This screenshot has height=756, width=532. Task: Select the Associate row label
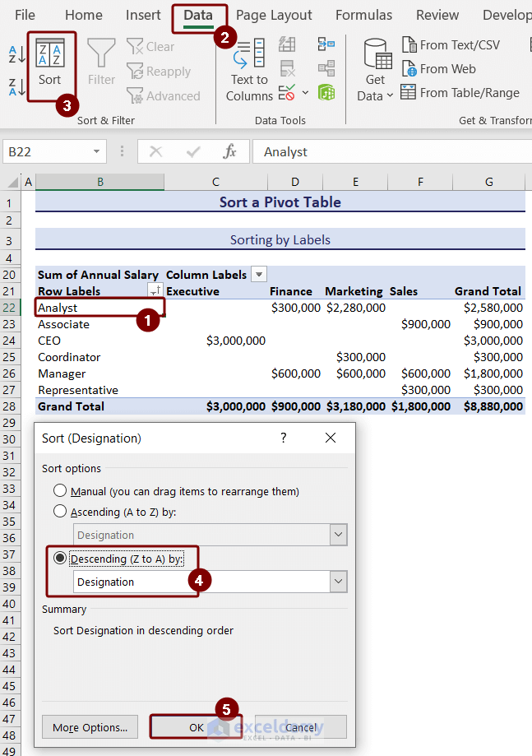[x=99, y=324]
